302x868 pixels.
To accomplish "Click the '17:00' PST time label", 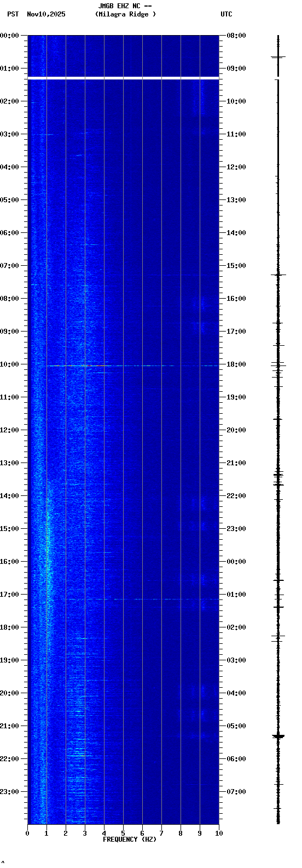I will point(10,595).
